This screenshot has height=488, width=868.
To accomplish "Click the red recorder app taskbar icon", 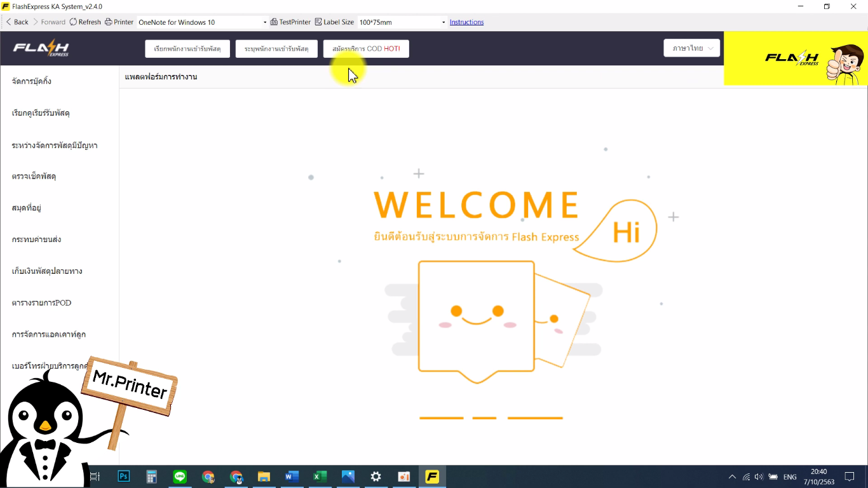I will 403,477.
